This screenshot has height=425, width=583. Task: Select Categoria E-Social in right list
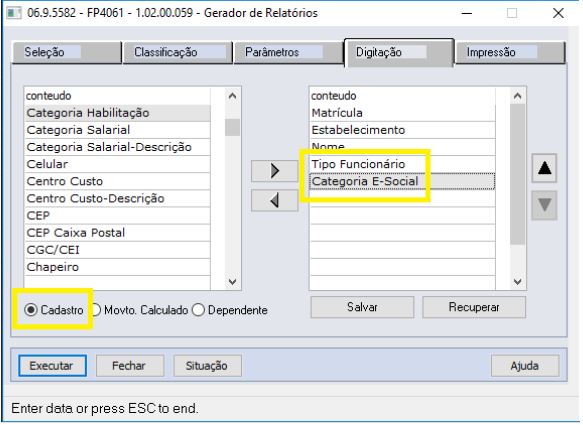click(403, 181)
